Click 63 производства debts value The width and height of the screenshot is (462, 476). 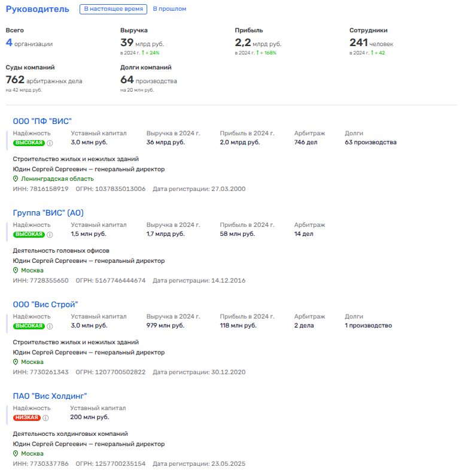[370, 143]
